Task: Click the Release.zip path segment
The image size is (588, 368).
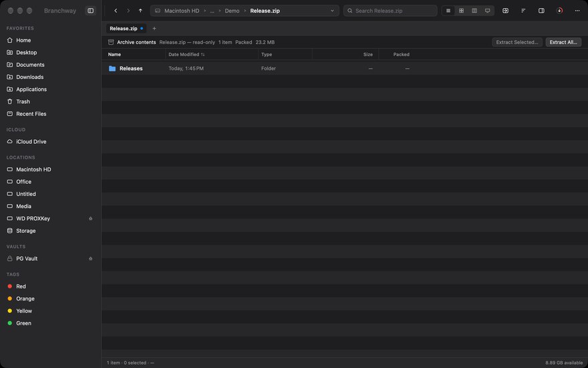Action: point(265,11)
